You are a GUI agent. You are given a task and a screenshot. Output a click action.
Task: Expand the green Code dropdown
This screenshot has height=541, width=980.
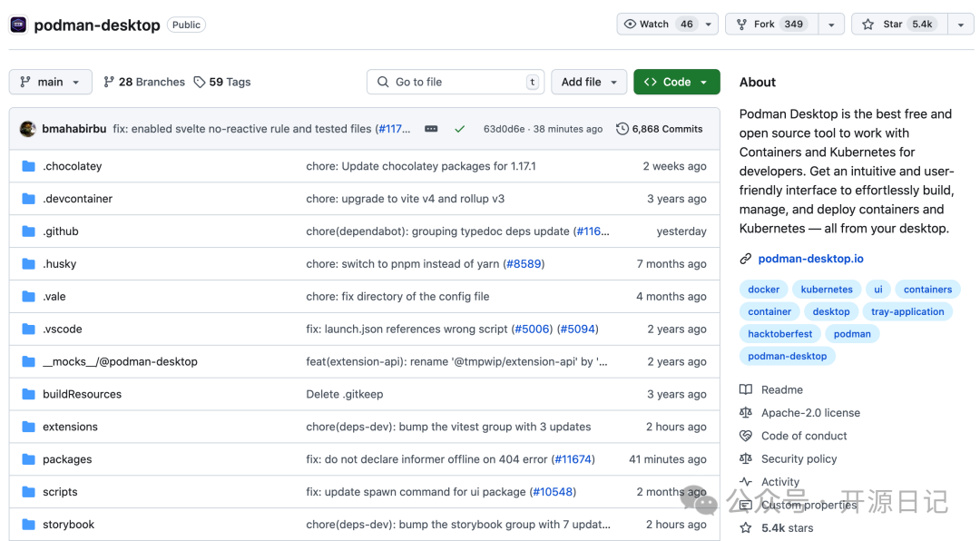tap(676, 82)
